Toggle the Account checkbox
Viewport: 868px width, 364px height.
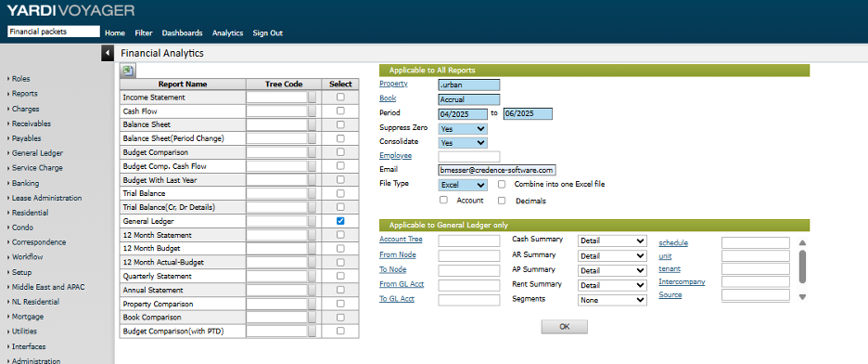tap(443, 200)
